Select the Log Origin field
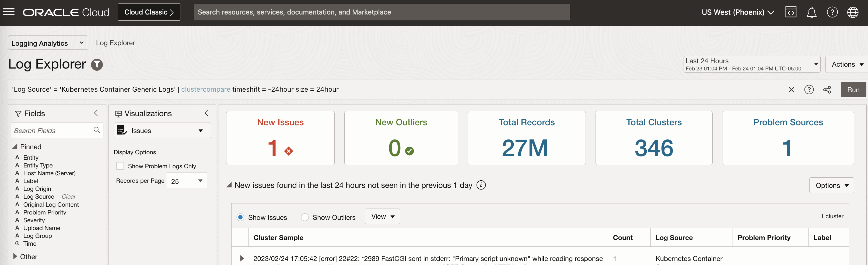Viewport: 868px width, 265px height. pos(37,189)
